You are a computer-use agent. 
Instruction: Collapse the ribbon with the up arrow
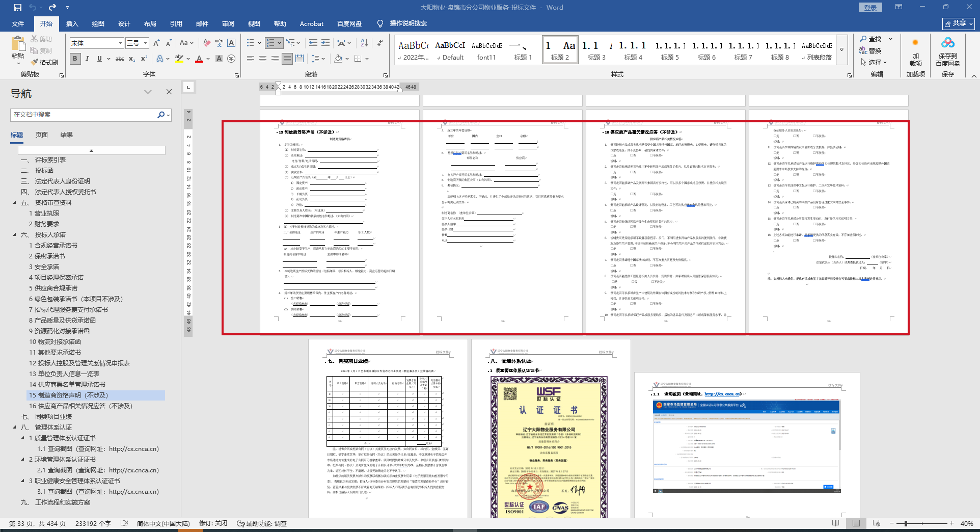[973, 76]
